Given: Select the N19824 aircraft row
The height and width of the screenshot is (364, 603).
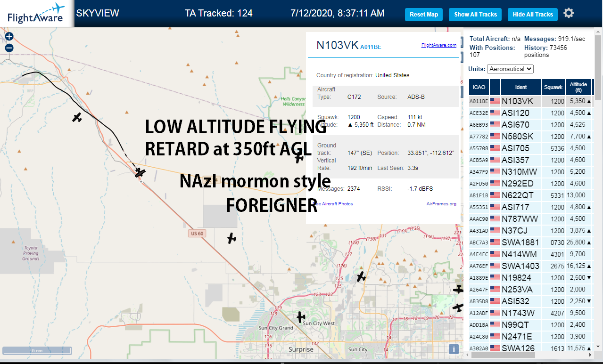Looking at the screenshot, I should point(530,278).
